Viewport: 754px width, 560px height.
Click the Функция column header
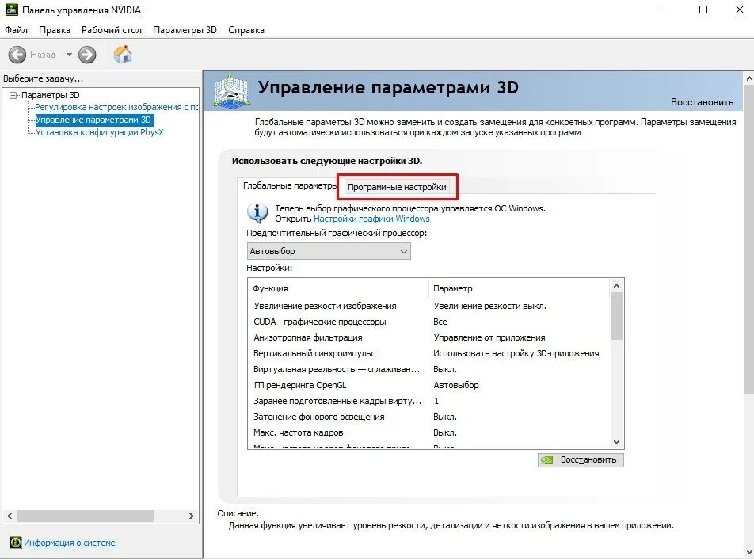[x=338, y=288]
